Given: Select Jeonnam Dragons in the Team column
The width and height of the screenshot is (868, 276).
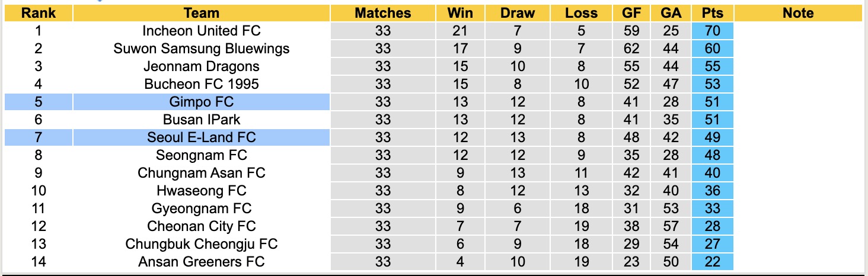Looking at the screenshot, I should coord(202,66).
